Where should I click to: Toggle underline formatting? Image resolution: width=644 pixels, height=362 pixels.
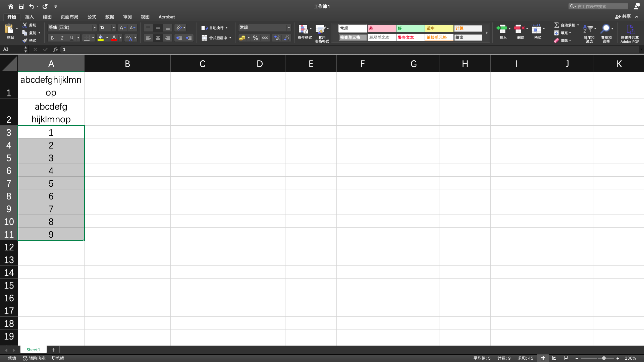coord(71,38)
